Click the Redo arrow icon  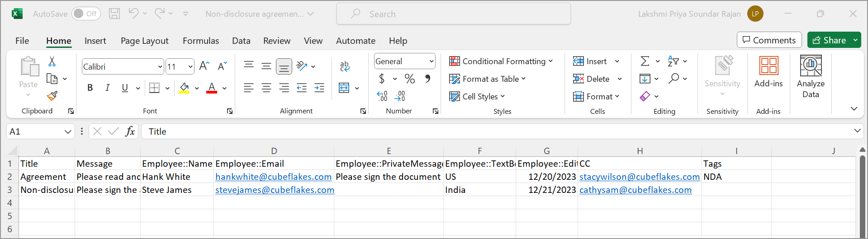[159, 14]
